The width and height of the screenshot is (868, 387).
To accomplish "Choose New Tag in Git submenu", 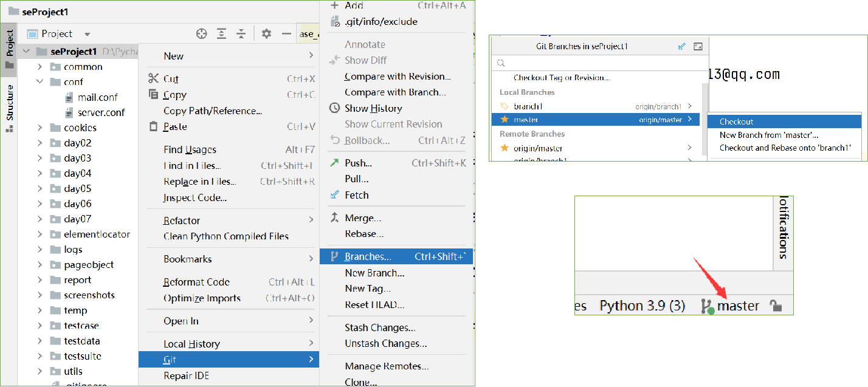I will point(396,289).
